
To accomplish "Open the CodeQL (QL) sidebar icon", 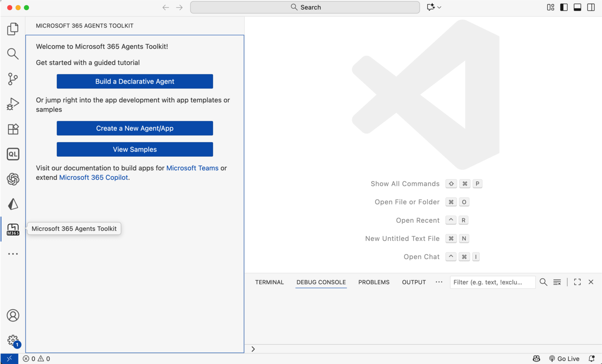I will [13, 154].
